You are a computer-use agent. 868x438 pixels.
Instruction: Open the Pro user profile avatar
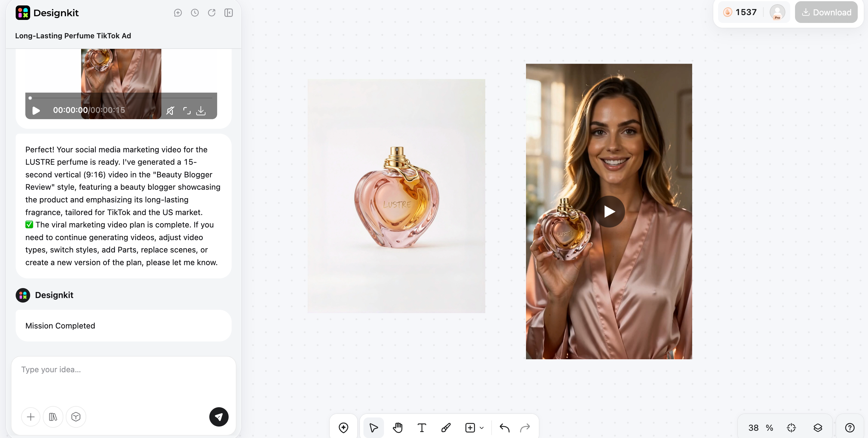777,12
